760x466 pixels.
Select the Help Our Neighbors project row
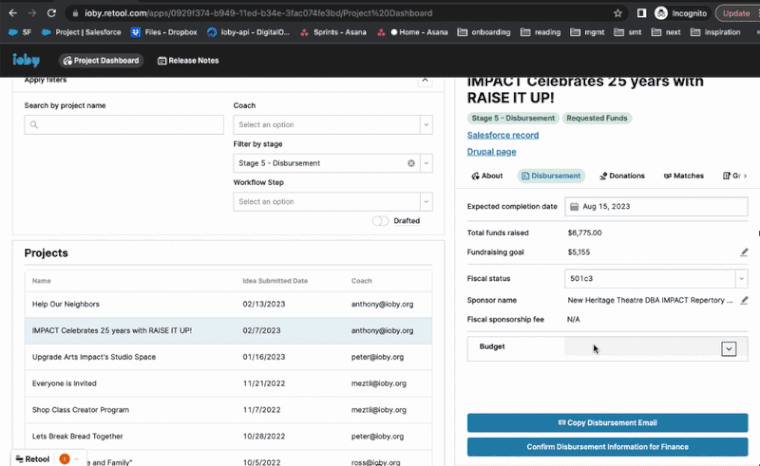228,305
